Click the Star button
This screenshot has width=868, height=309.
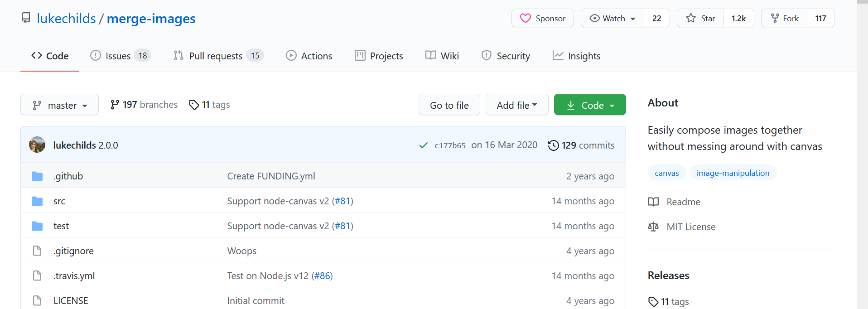pyautogui.click(x=700, y=18)
